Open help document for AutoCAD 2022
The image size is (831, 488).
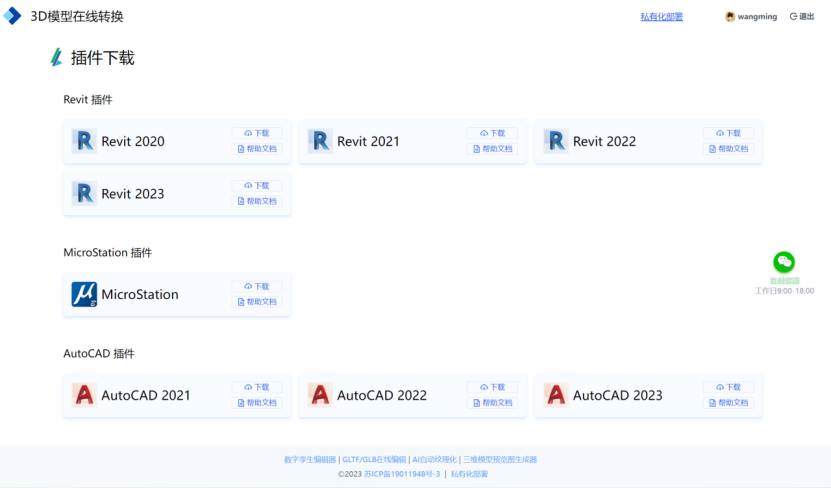tap(492, 403)
